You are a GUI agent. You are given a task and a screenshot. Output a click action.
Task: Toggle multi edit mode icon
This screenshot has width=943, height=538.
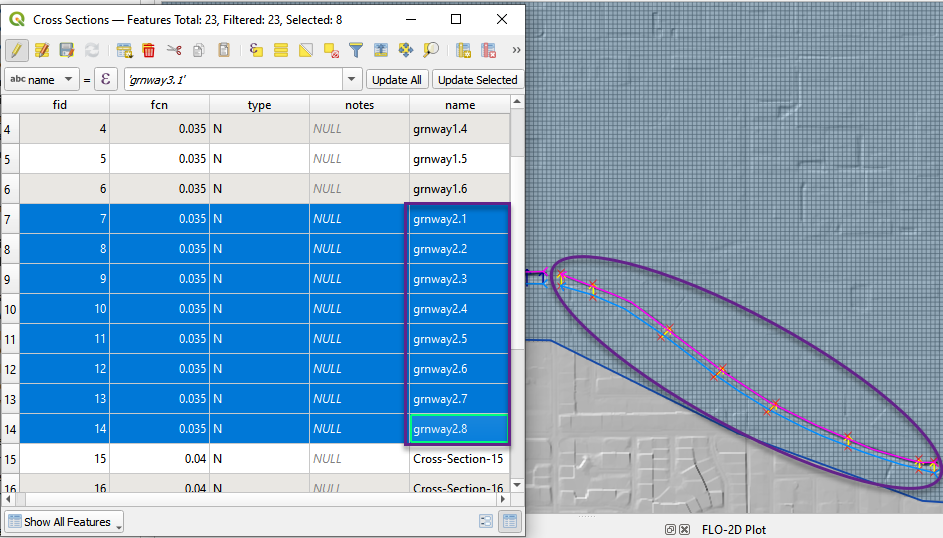coord(42,50)
